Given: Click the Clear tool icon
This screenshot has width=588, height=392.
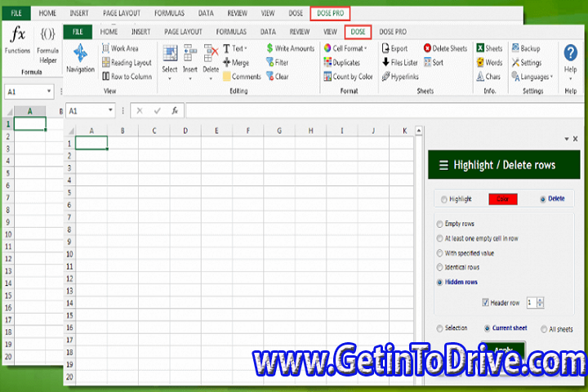Looking at the screenshot, I should (269, 77).
